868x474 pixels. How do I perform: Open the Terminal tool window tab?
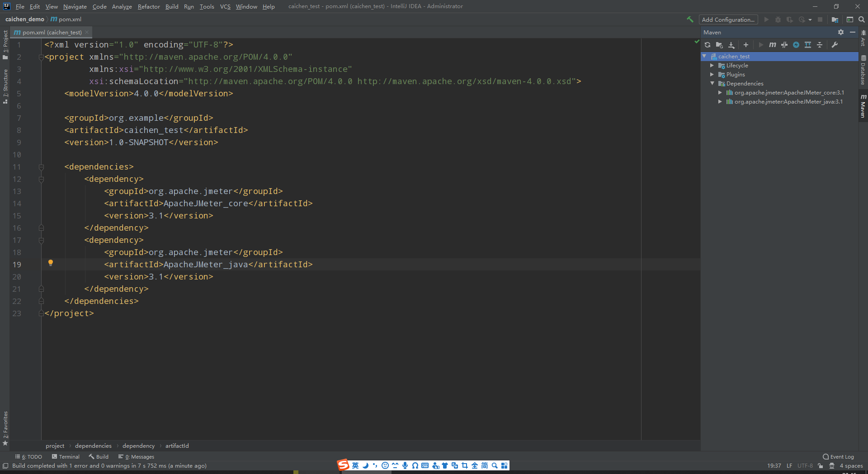pyautogui.click(x=66, y=457)
